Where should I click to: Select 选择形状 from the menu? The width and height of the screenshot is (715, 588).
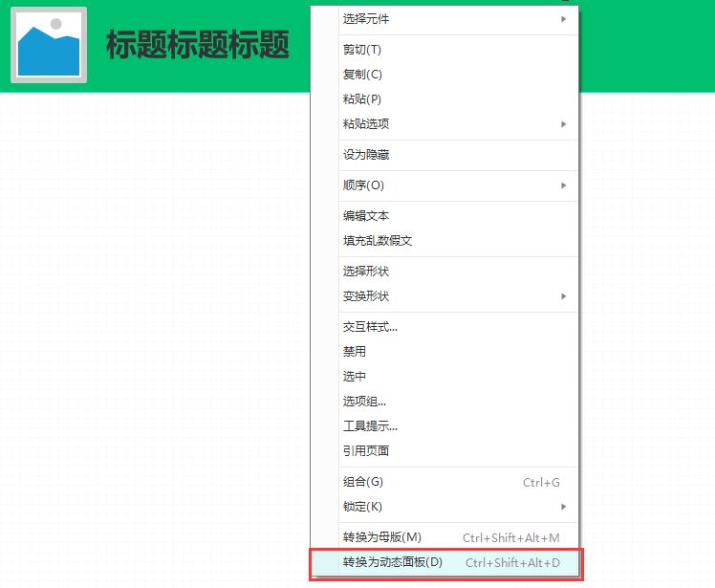pyautogui.click(x=366, y=272)
